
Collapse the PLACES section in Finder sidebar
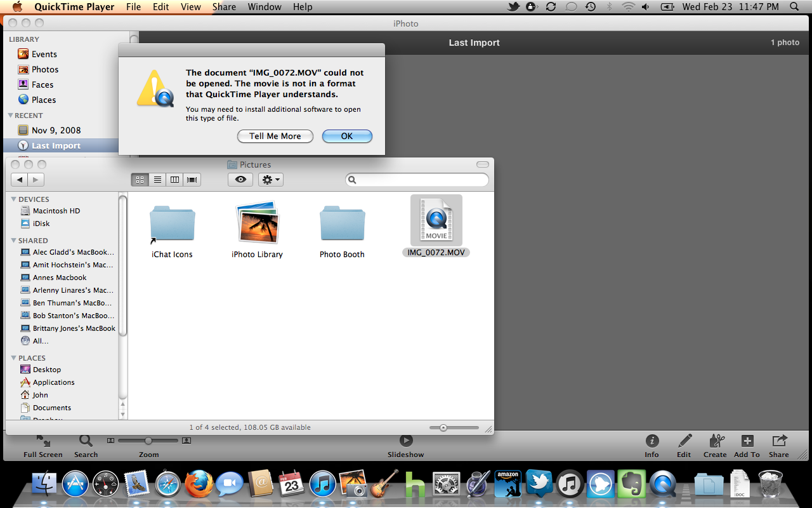click(x=14, y=358)
